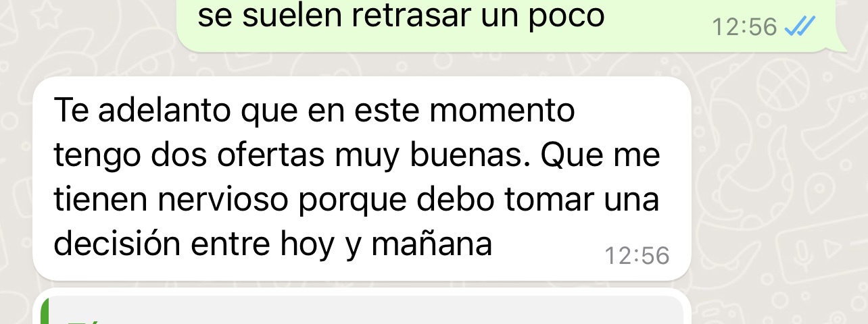The image size is (868, 324).
Task: Tap the green quote bar of reply
Action: pyautogui.click(x=45, y=310)
